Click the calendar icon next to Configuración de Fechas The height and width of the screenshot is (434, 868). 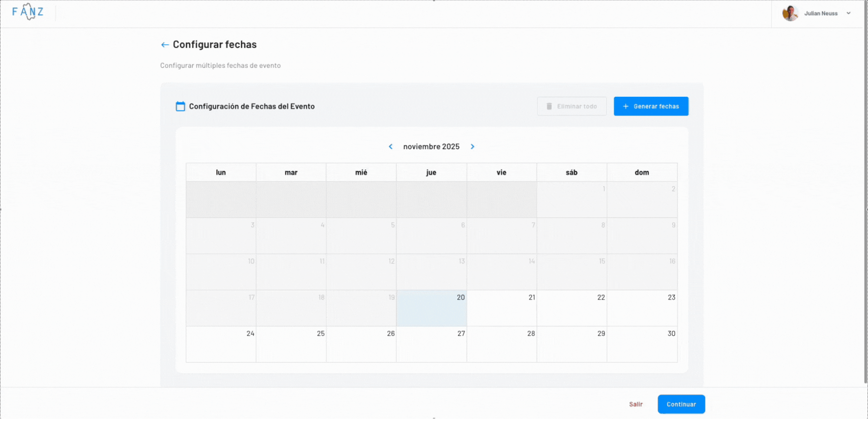pyautogui.click(x=180, y=106)
